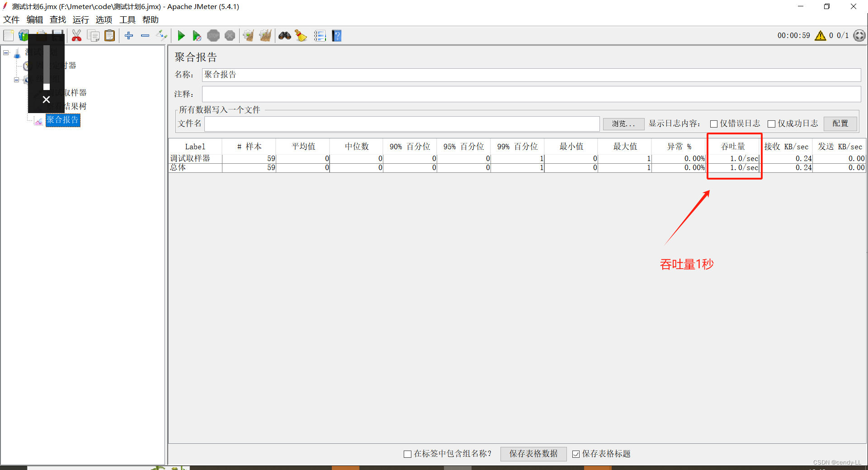Screen dimensions: 868x470
Task: Select the aggregate report chart icon in tree
Action: pyautogui.click(x=39, y=120)
